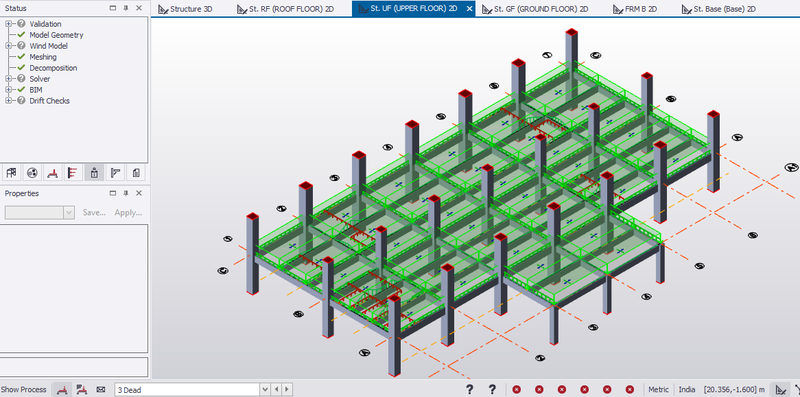Select the Meshing item in Status tree
This screenshot has height=397, width=800.
[x=43, y=57]
